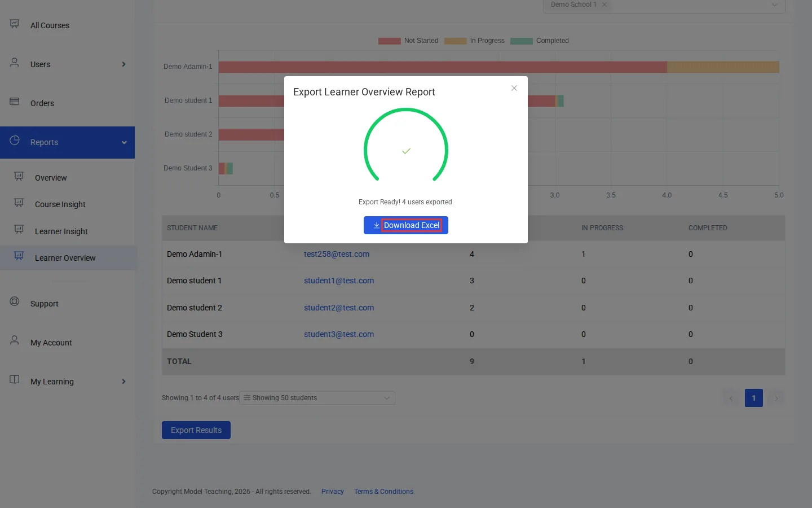Collapse the Reports menu chevron
This screenshot has width=812, height=508.
124,142
